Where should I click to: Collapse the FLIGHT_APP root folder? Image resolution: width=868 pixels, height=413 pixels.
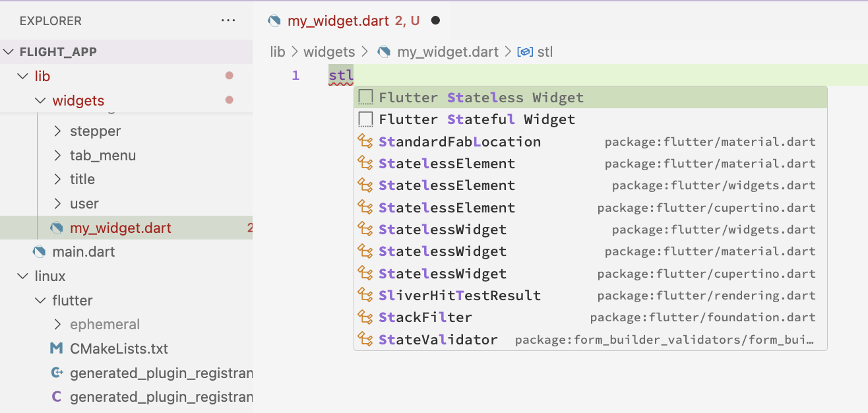9,52
